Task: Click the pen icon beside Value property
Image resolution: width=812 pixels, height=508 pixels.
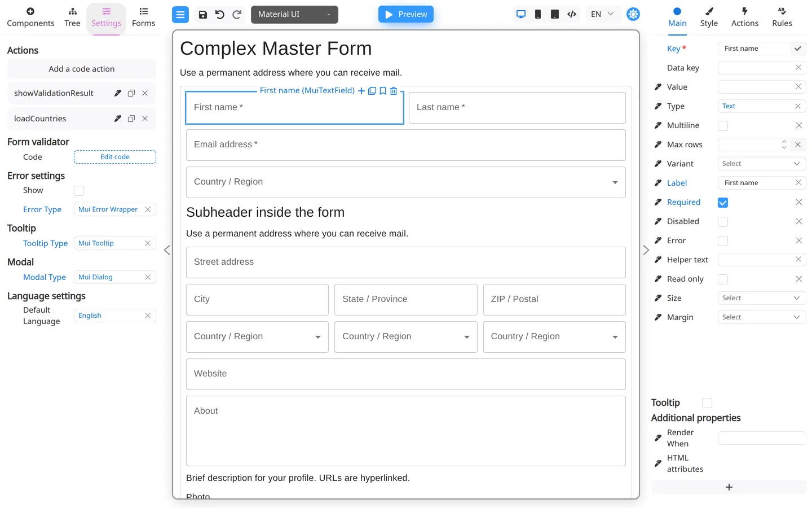Action: pos(658,87)
